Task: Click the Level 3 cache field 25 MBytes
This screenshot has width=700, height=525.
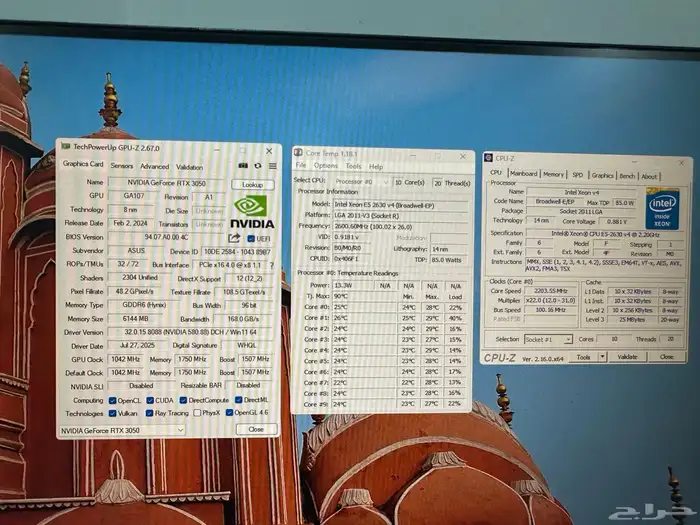Action: click(632, 320)
